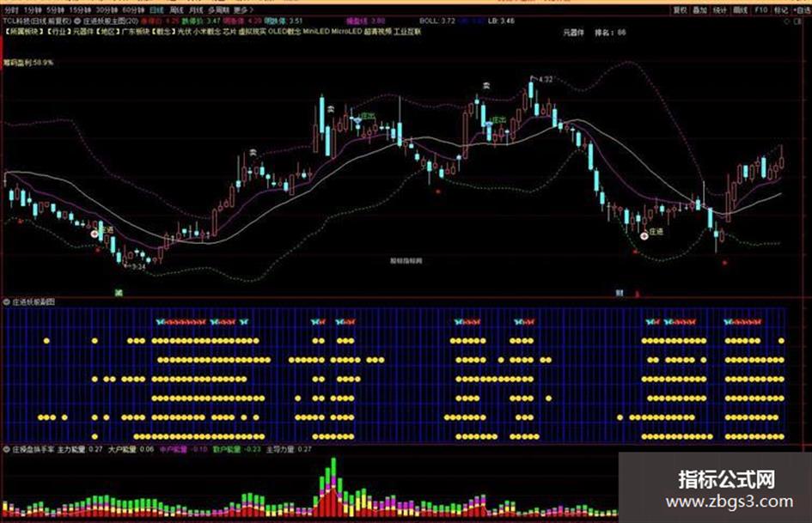Click the 排名 66 ranking text
812x523 pixels.
click(610, 33)
